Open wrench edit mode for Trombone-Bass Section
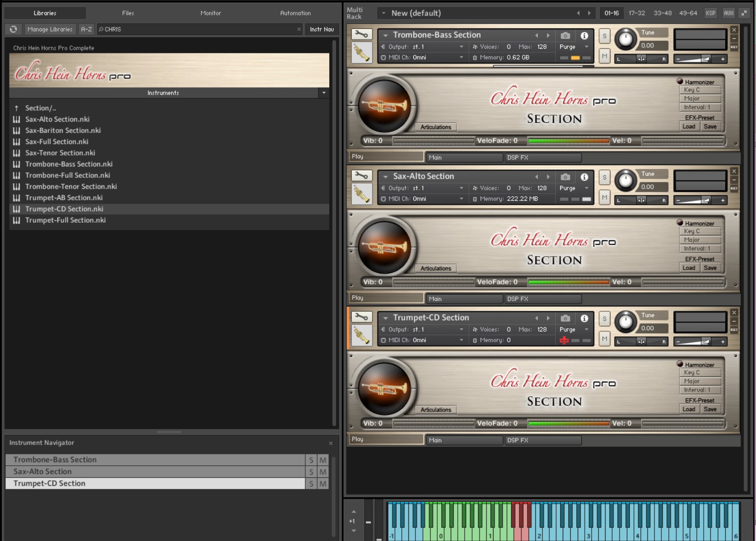756x541 pixels. pos(362,34)
